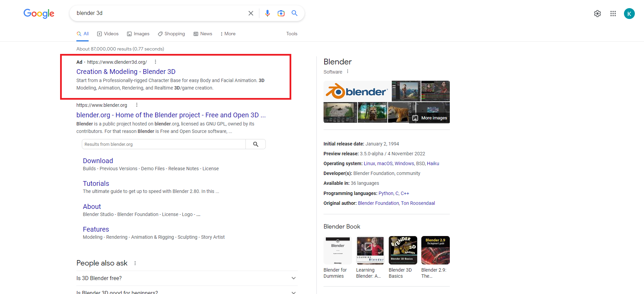The height and width of the screenshot is (294, 644).
Task: Click the ad URL https://www.dlenderr3d.org/
Action: [117, 62]
